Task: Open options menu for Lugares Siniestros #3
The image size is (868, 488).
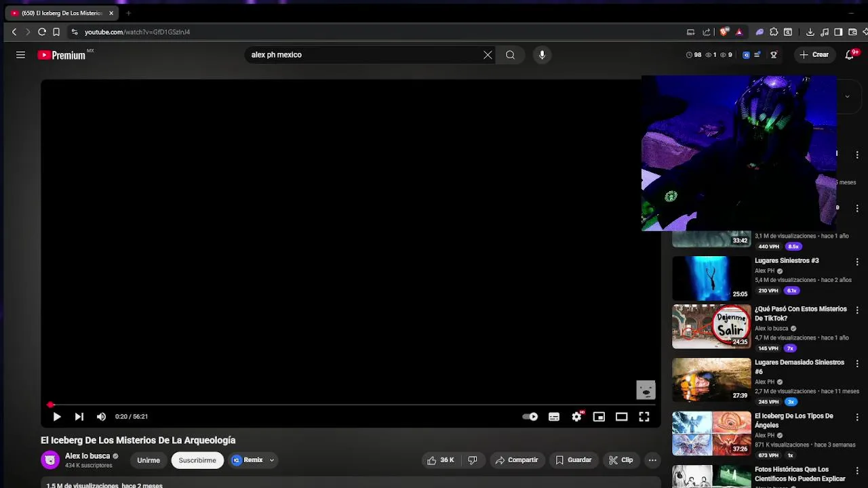Action: click(x=857, y=262)
